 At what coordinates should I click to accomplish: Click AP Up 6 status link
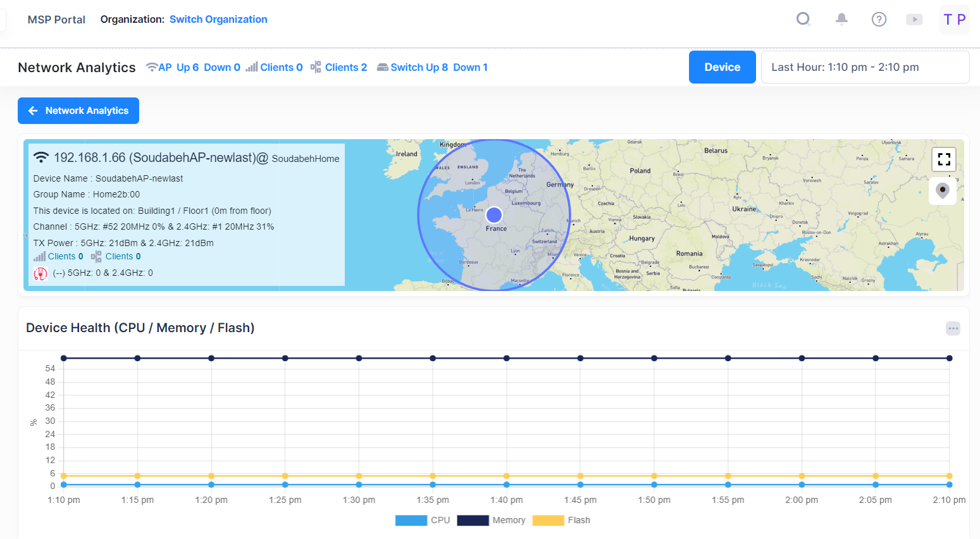point(188,67)
